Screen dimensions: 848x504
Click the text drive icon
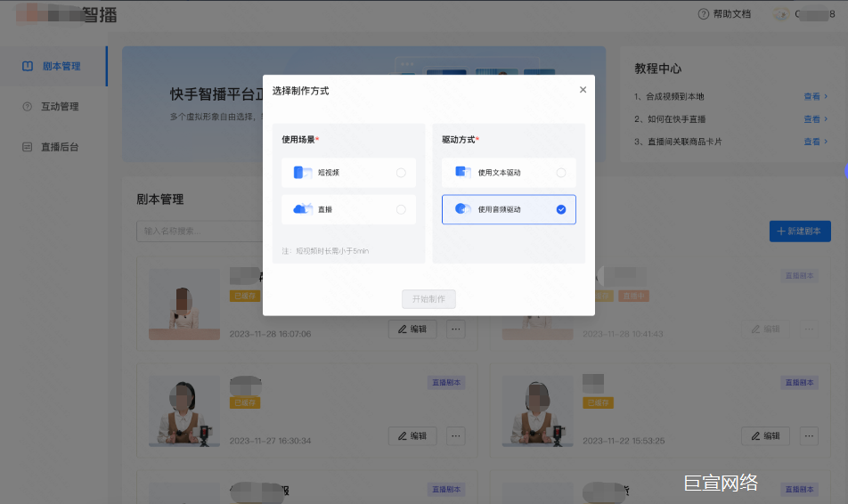point(463,172)
